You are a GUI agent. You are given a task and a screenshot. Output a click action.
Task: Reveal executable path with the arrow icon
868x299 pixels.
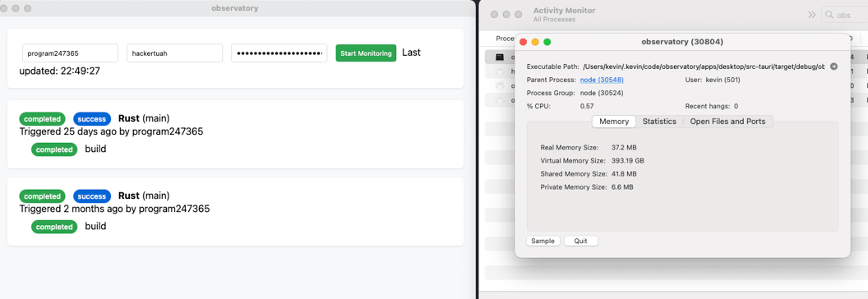[834, 67]
